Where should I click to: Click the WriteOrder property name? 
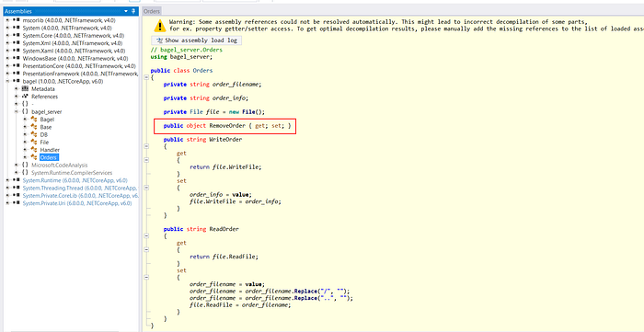click(226, 140)
